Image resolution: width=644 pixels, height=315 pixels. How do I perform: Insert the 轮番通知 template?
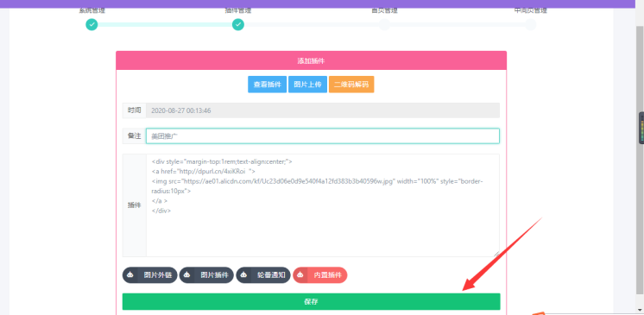pyautogui.click(x=263, y=275)
